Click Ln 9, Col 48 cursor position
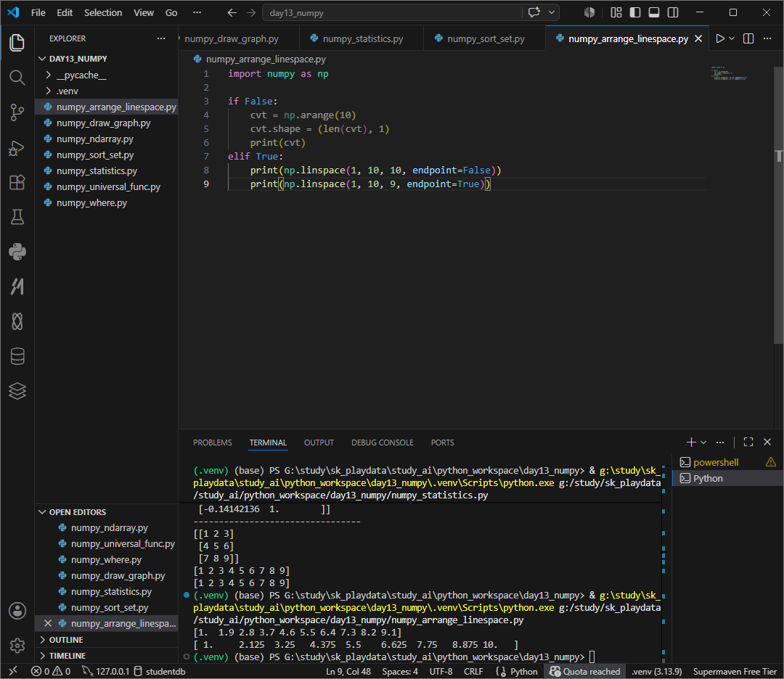The image size is (784, 679). click(348, 671)
